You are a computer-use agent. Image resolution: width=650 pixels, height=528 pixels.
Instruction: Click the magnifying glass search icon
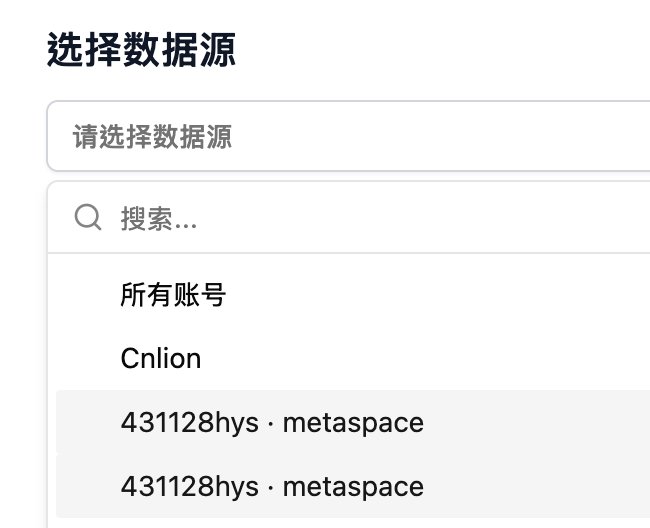point(88,217)
